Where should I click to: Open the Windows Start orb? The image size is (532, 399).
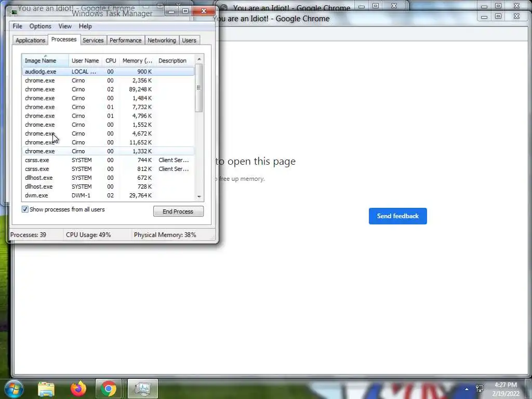[14, 389]
